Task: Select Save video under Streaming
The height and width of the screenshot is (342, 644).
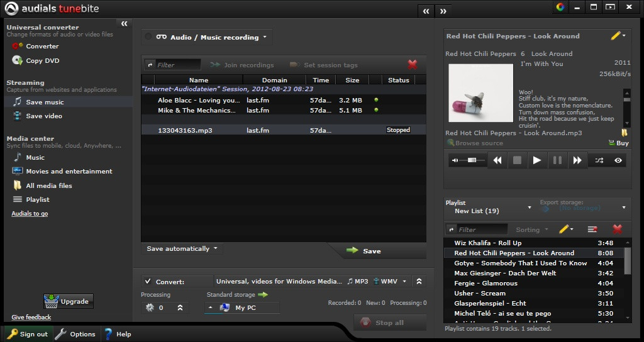Action: (38, 116)
